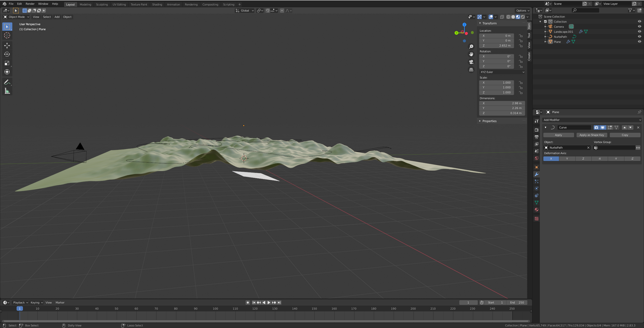Toggle Collection checkbox in outliner
Image resolution: width=644 pixels, height=328 pixels.
[x=545, y=21]
